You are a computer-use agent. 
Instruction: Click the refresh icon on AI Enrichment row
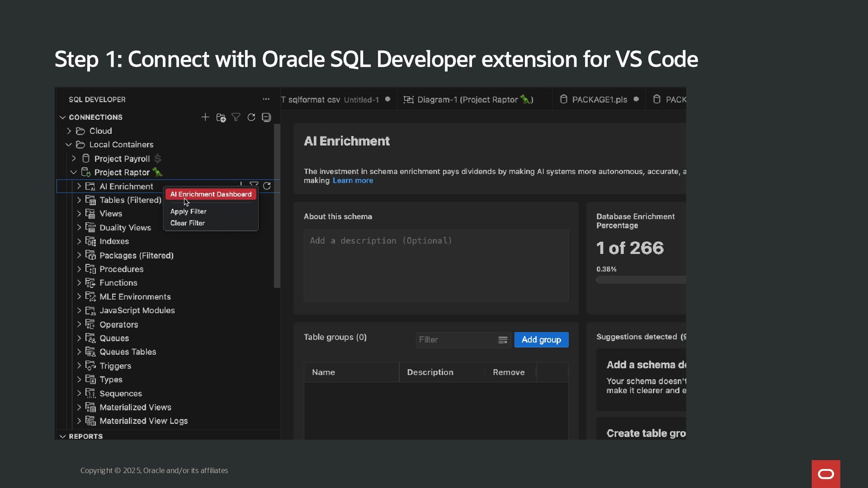(267, 186)
